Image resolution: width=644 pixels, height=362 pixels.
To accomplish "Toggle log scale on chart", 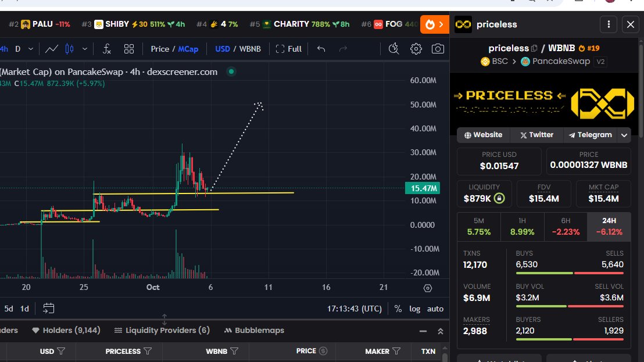I will click(x=415, y=309).
